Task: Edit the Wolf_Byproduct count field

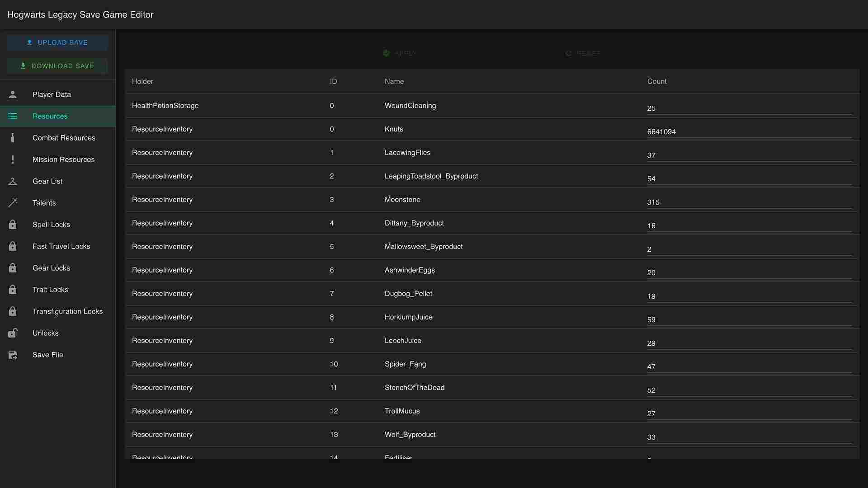Action: pos(749,437)
